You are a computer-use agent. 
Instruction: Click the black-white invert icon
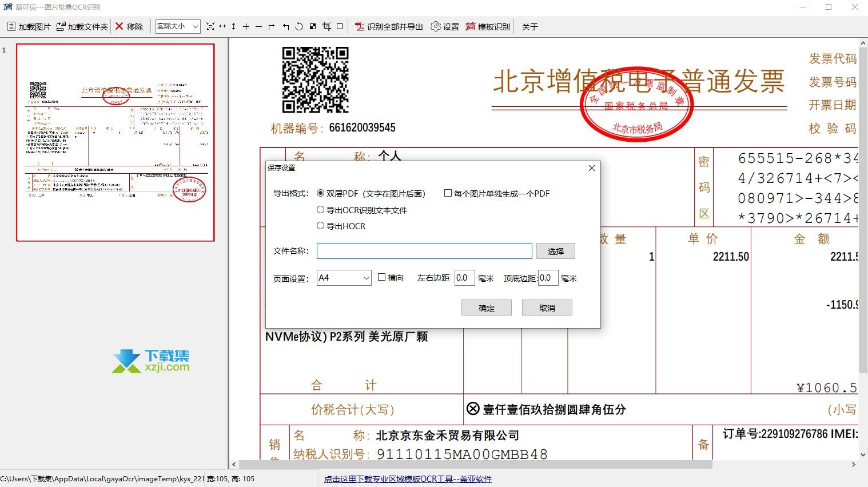[x=313, y=26]
